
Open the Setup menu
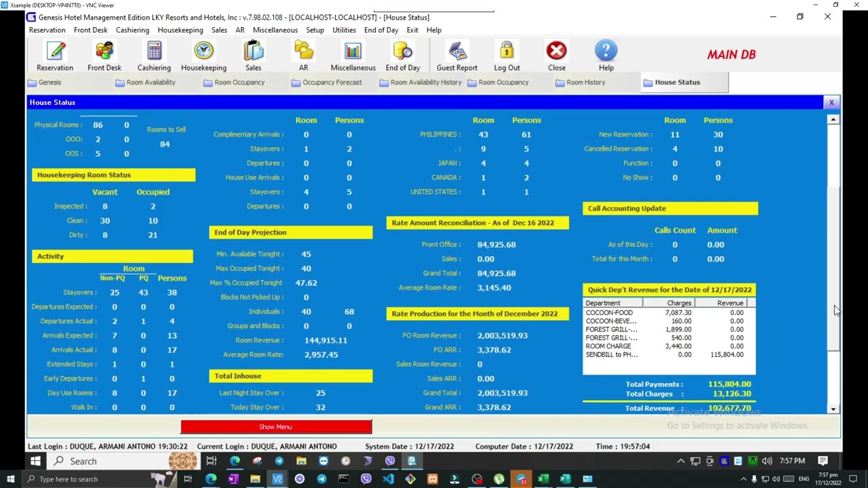pos(315,30)
